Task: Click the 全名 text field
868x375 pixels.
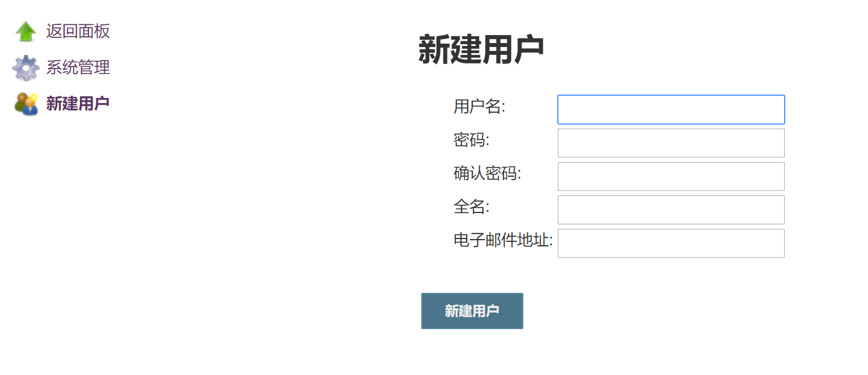Action: (x=671, y=210)
